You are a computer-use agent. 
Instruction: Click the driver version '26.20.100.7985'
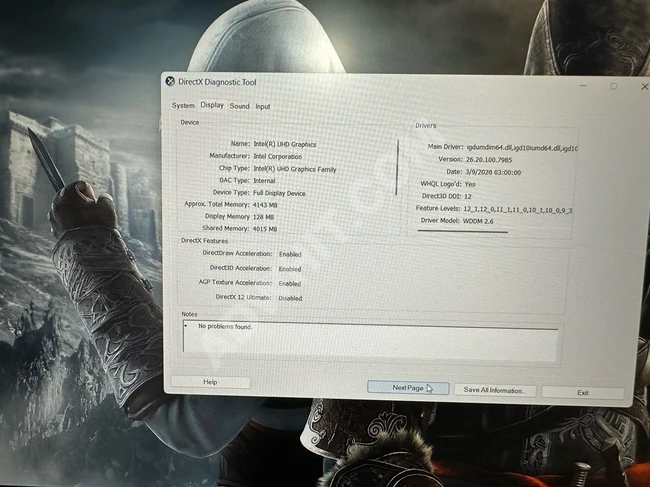(x=489, y=160)
